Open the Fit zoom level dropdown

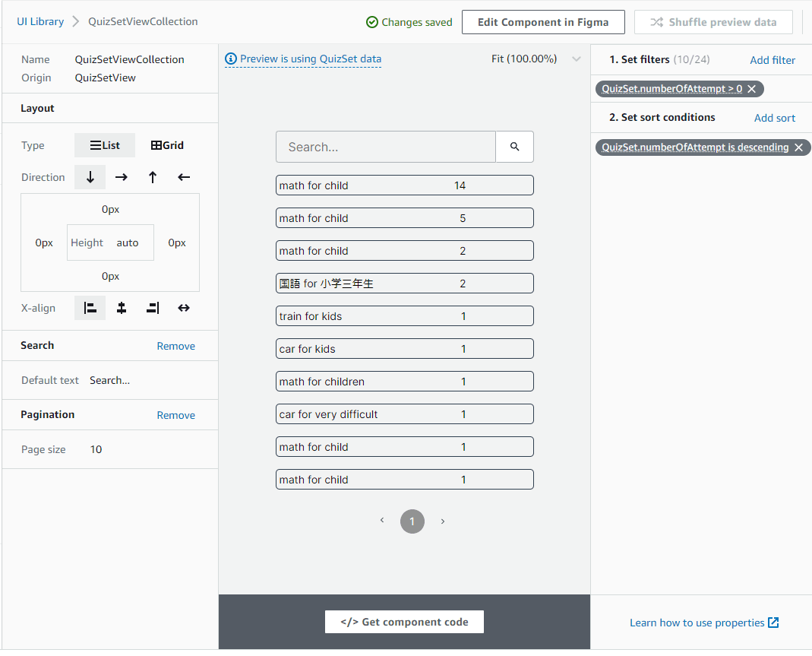click(576, 59)
